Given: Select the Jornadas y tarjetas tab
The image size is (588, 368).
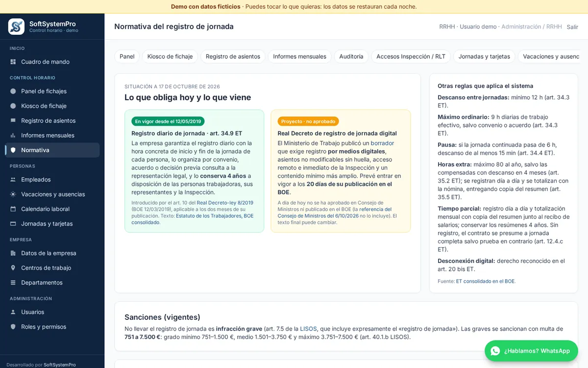Looking at the screenshot, I should coord(484,56).
